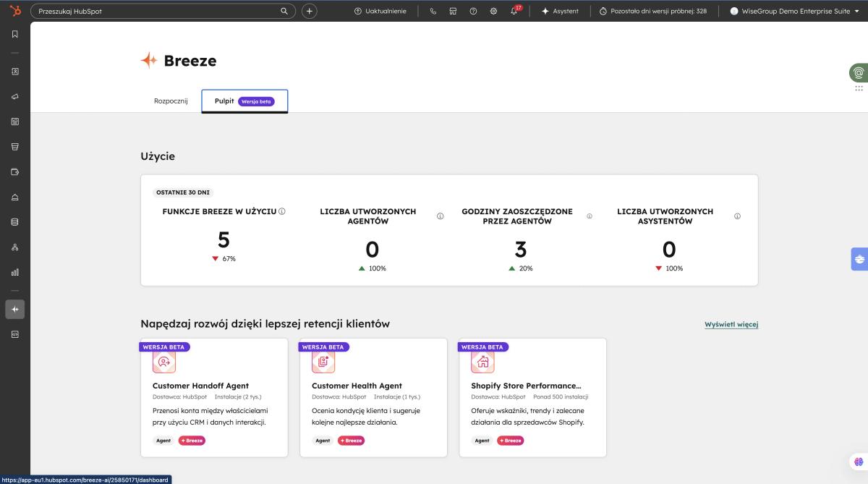Click the Uaktualnienie upgrade button
This screenshot has height=484, width=868.
[380, 11]
